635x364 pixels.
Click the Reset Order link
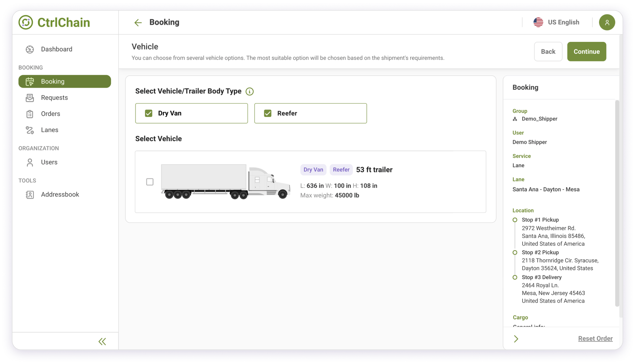point(595,339)
